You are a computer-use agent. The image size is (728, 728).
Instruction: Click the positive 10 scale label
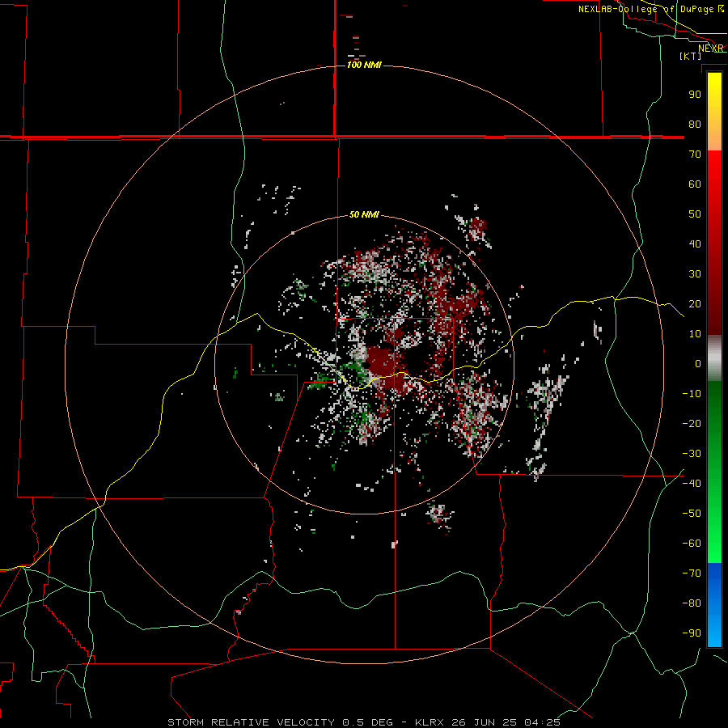pyautogui.click(x=695, y=334)
